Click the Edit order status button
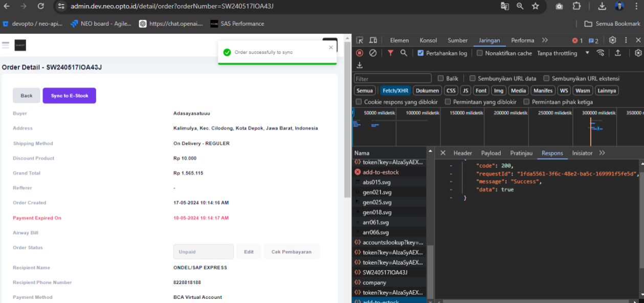This screenshot has height=303, width=644. (249, 252)
